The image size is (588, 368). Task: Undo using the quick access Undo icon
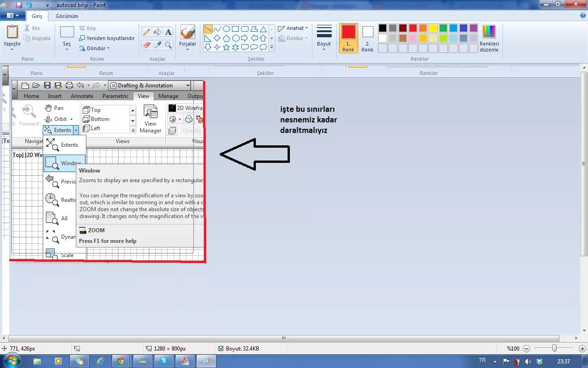click(x=29, y=5)
